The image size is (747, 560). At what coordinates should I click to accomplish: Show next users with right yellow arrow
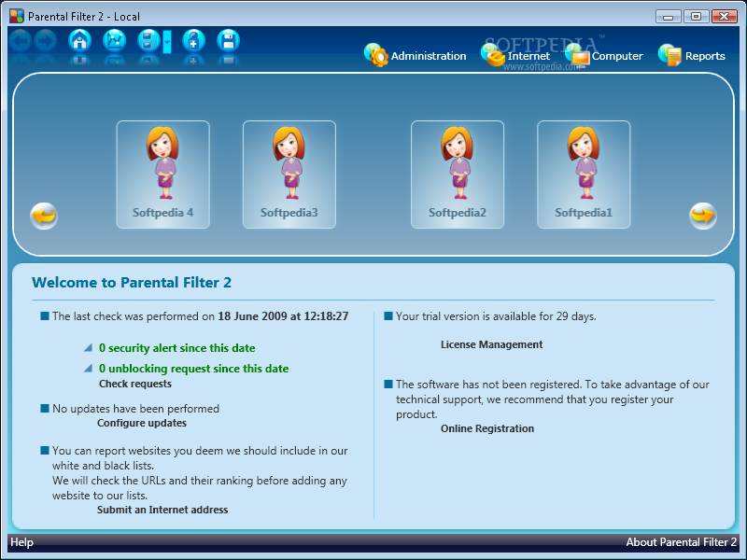703,217
